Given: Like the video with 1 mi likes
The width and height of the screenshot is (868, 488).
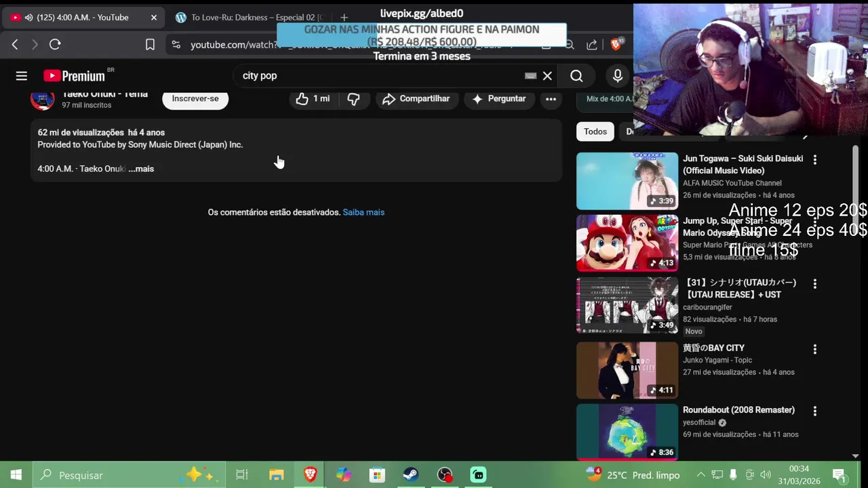Looking at the screenshot, I should click(313, 99).
